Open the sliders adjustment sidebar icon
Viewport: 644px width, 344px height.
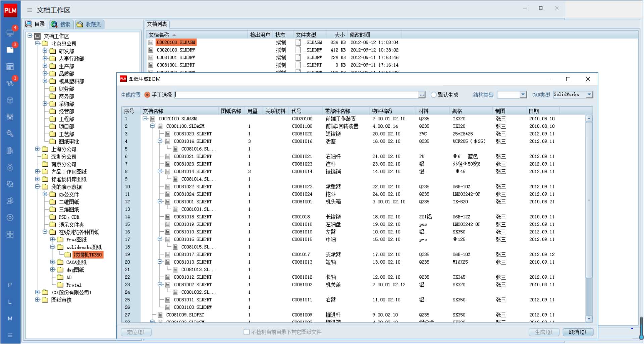pyautogui.click(x=10, y=117)
